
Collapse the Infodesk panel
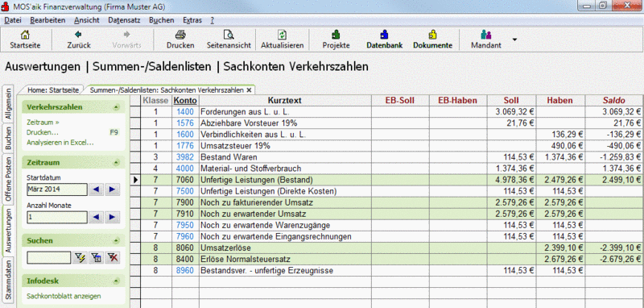click(x=117, y=281)
